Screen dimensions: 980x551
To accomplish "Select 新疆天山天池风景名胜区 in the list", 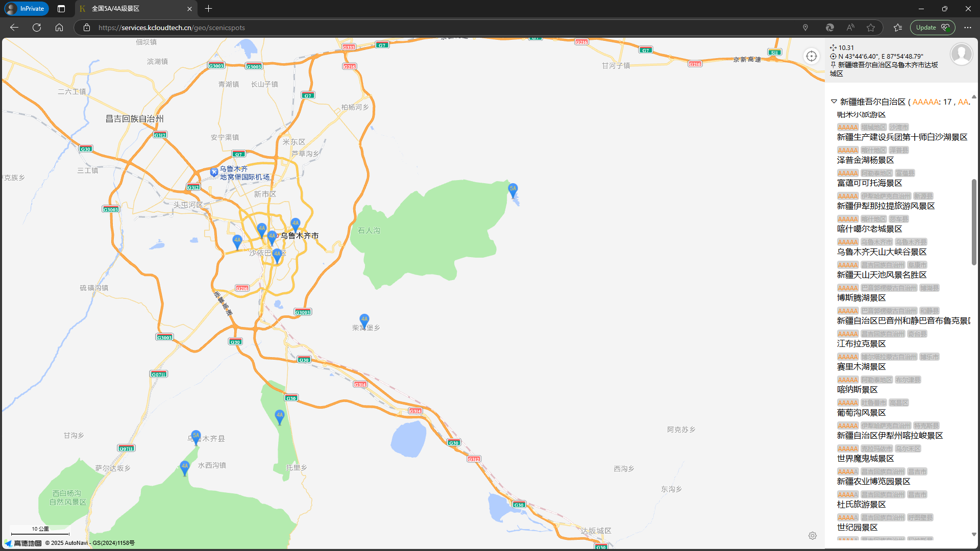I will click(881, 275).
